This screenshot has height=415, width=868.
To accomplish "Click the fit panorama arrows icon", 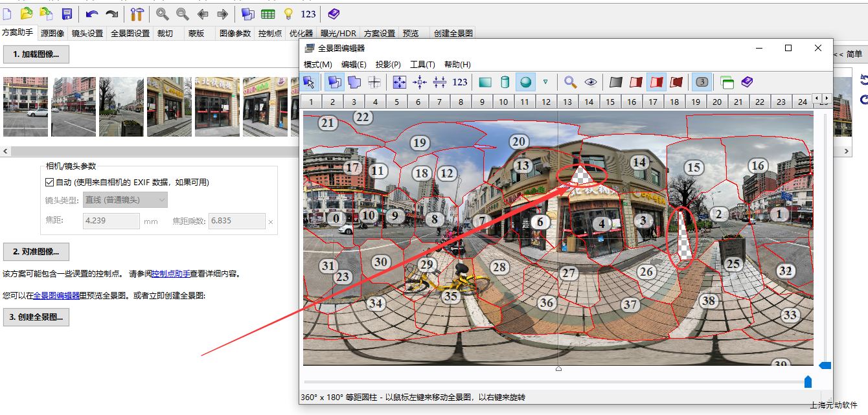I will 400,82.
